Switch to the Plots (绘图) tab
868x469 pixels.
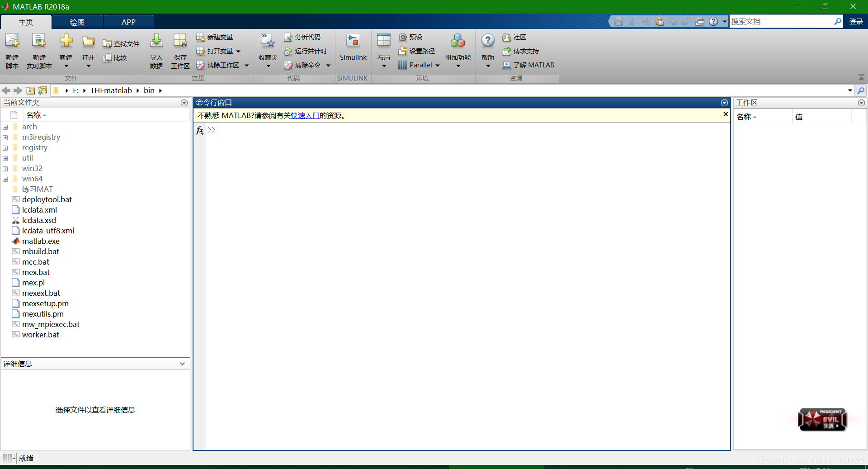pos(77,22)
